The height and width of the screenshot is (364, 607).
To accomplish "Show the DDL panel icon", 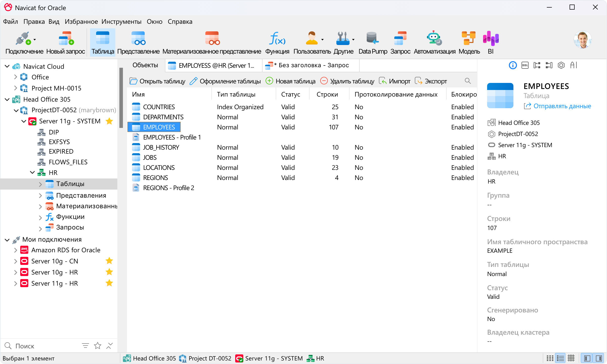I will (x=525, y=65).
